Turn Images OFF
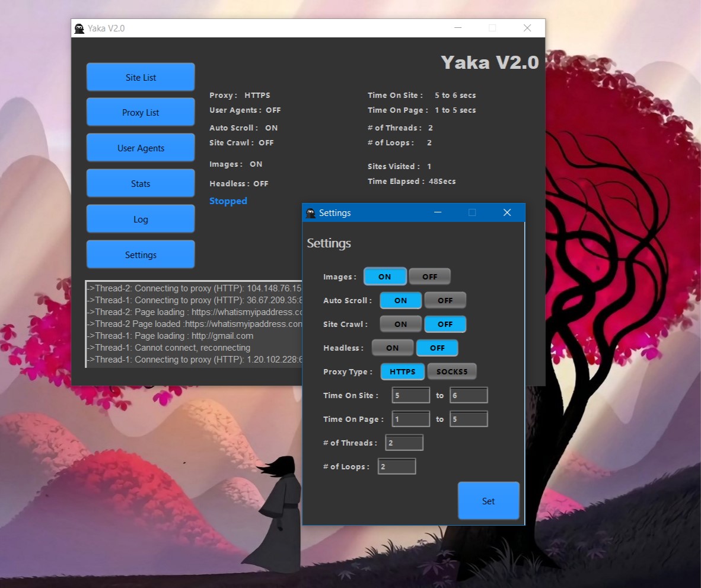The height and width of the screenshot is (588, 701). [x=429, y=276]
